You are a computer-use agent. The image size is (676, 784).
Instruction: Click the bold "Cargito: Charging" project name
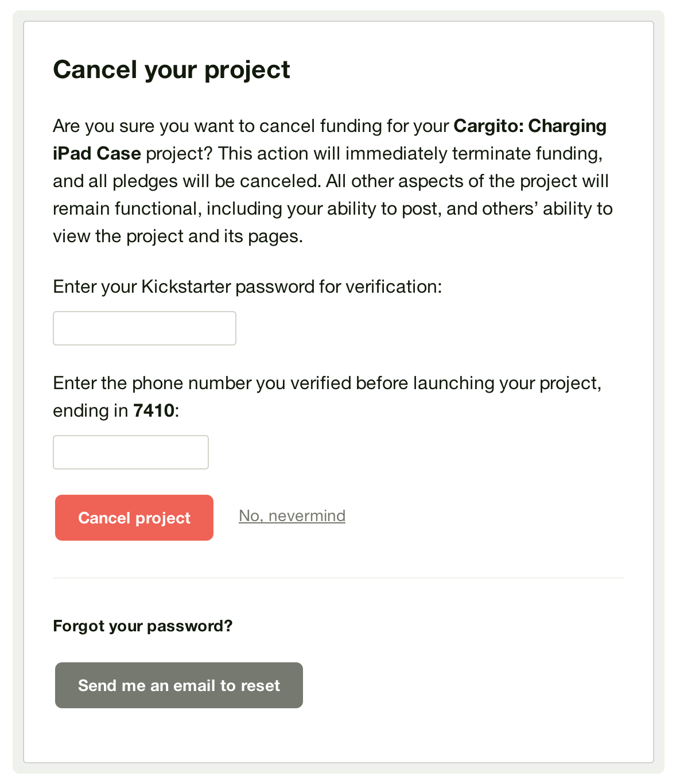(530, 126)
